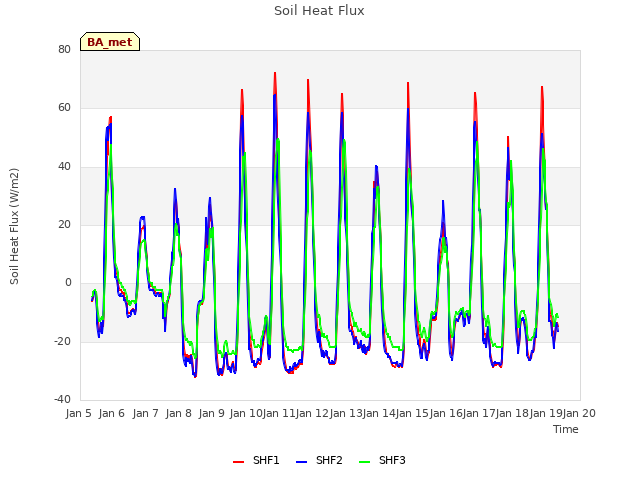Click the Jan 20 tick label
Screen dimensions: 640x480
click(580, 413)
